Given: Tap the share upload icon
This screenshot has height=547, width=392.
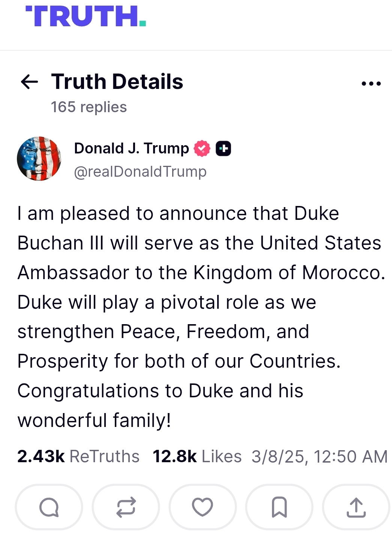Looking at the screenshot, I should 356,507.
